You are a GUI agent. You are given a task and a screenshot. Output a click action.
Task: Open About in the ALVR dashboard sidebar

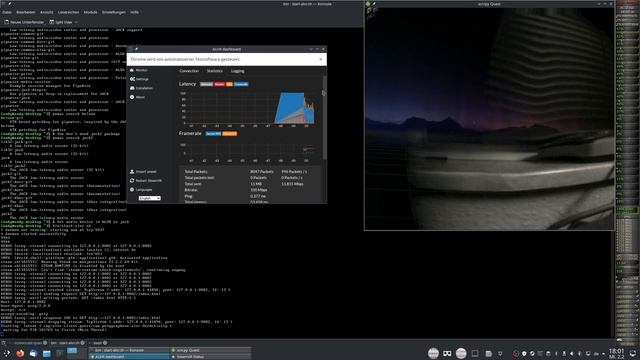tap(138, 97)
